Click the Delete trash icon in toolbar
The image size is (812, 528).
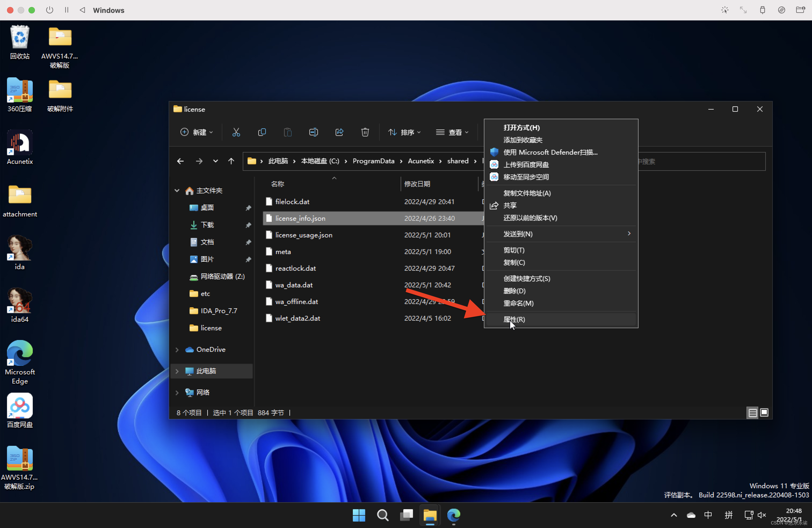point(365,132)
